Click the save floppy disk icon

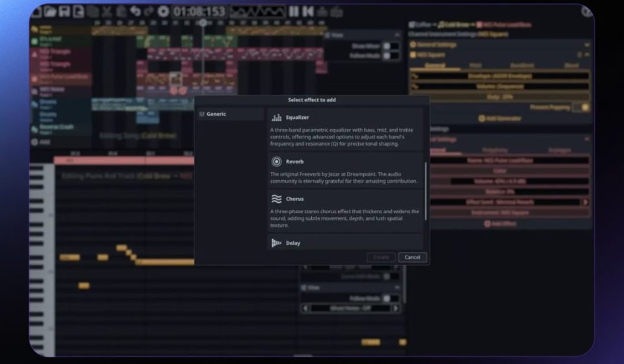[x=64, y=12]
